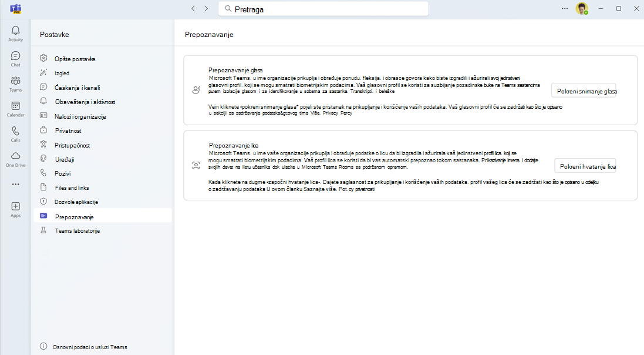Open the Apps plus icon
This screenshot has width=644, height=355.
[16, 206]
